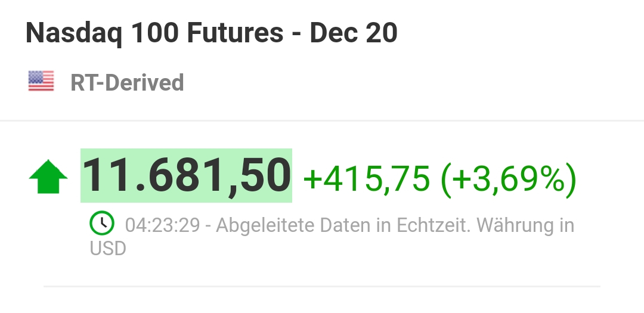Click the word 'Nasdaq' in the heading
The width and height of the screenshot is (644, 313).
click(x=73, y=33)
